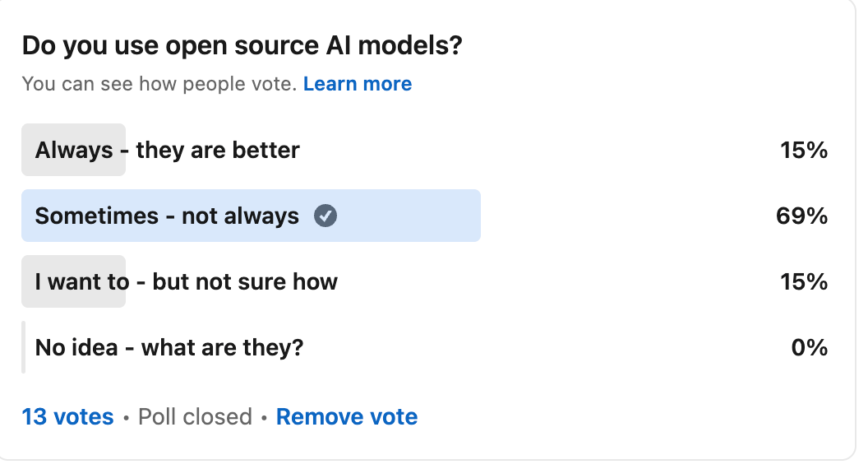Click the 'Poll closed' status text
868x469 pixels.
[x=195, y=416]
